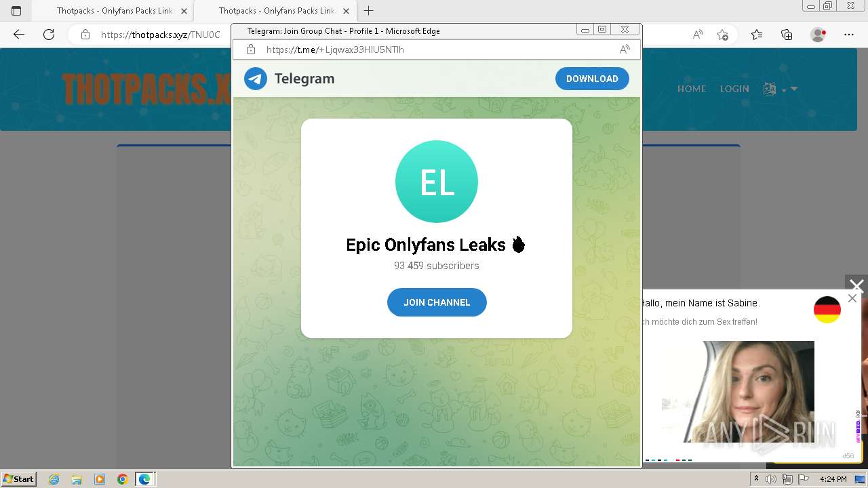Open File Explorer from the taskbar
This screenshot has width=868, height=488.
pos(77,479)
